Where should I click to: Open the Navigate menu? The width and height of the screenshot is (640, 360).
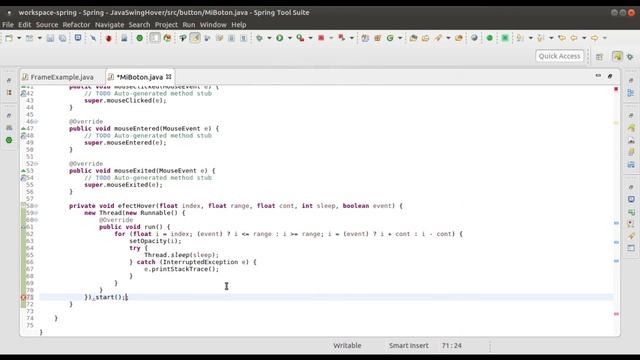109,24
